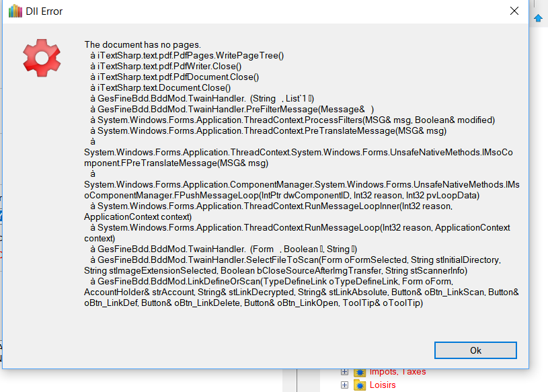Expand the Loisirs tree node
Screen dimensions: 548x392
click(x=345, y=385)
